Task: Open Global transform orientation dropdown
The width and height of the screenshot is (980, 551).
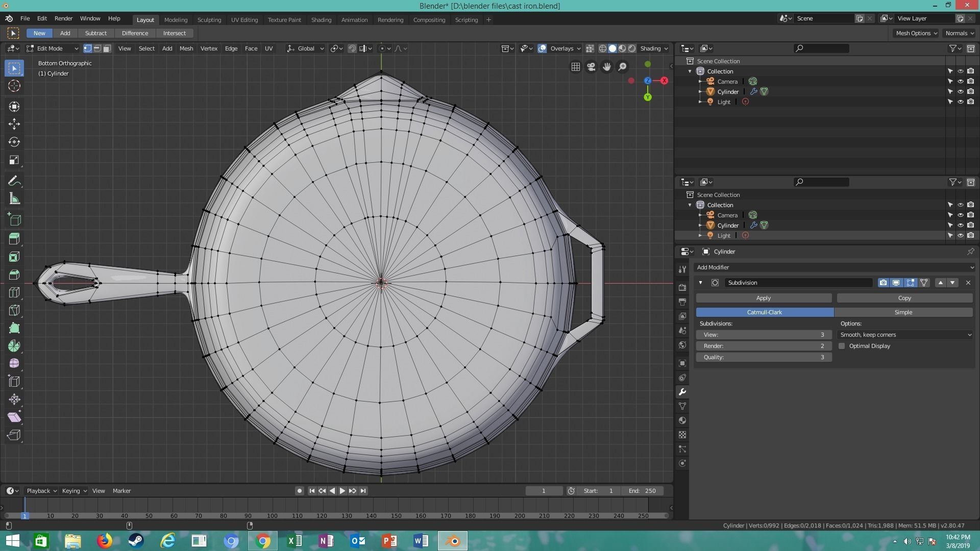Action: (305, 48)
